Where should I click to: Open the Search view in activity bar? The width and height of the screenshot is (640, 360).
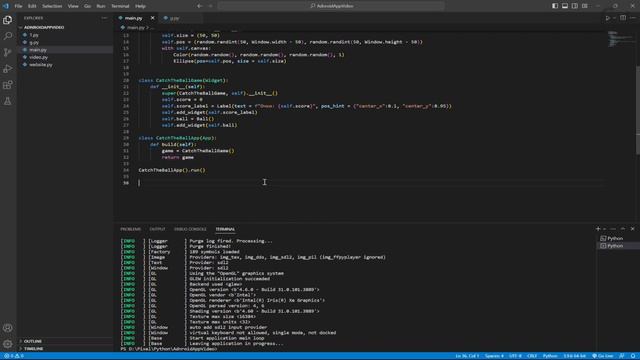(7, 36)
